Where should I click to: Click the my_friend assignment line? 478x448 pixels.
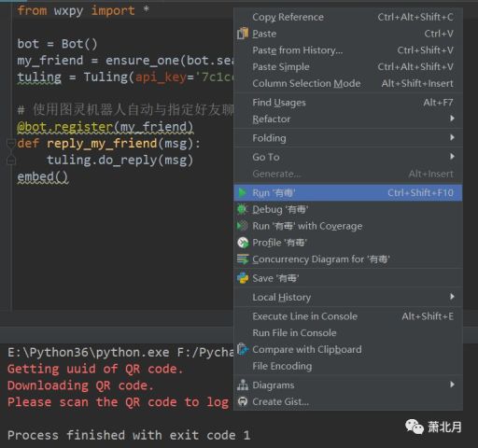click(125, 61)
